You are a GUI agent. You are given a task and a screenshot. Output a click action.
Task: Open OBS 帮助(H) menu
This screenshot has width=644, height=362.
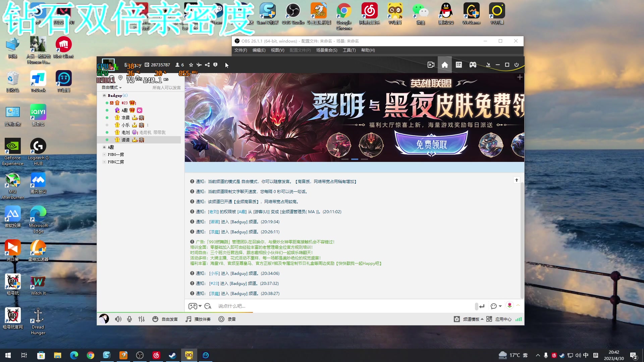(x=368, y=50)
